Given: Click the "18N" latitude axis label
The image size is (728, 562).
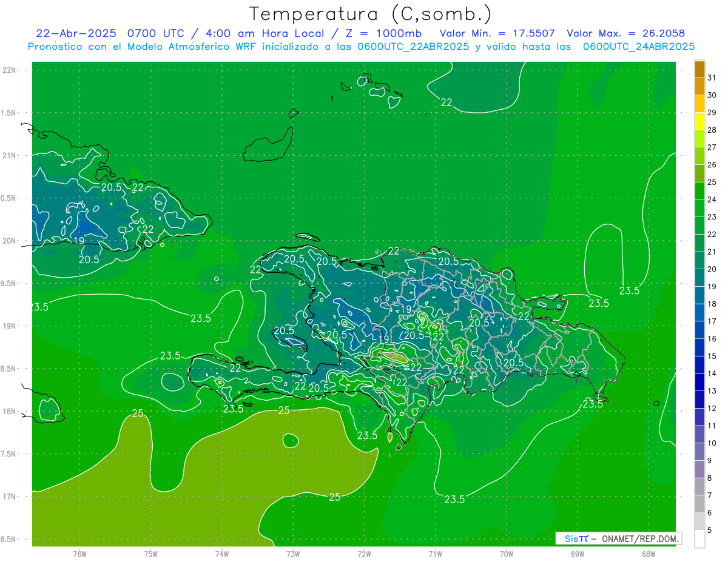Looking at the screenshot, I should [9, 411].
